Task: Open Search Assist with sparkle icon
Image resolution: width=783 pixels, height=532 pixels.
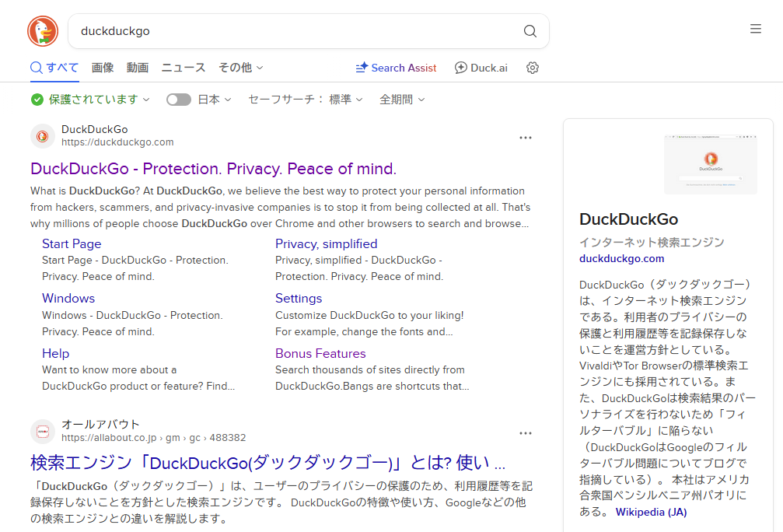Action: (396, 68)
